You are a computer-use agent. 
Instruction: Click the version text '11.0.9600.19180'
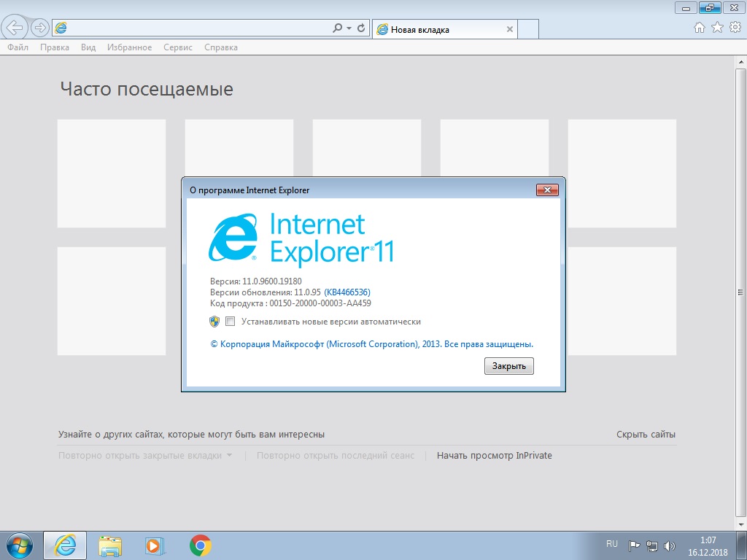point(271,281)
